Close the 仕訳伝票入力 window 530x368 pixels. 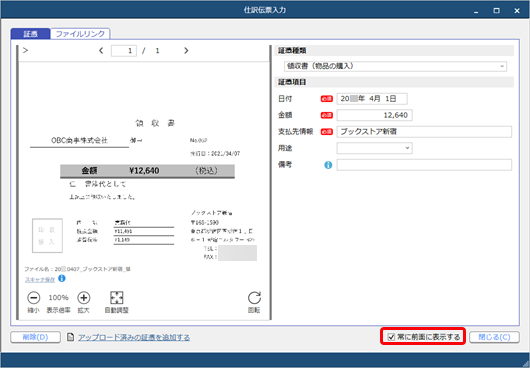click(x=517, y=11)
